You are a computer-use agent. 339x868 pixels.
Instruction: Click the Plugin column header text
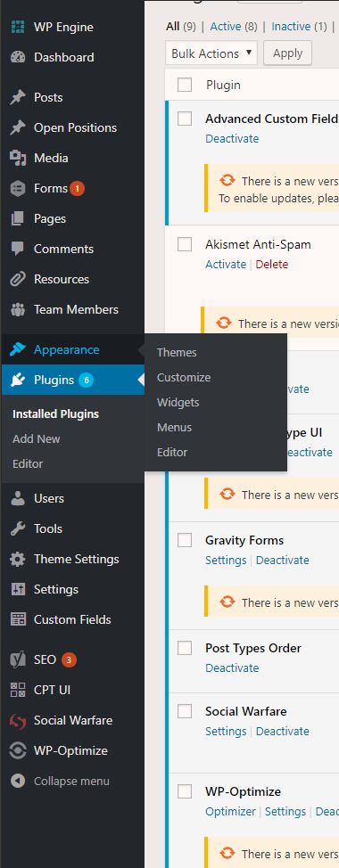(223, 85)
